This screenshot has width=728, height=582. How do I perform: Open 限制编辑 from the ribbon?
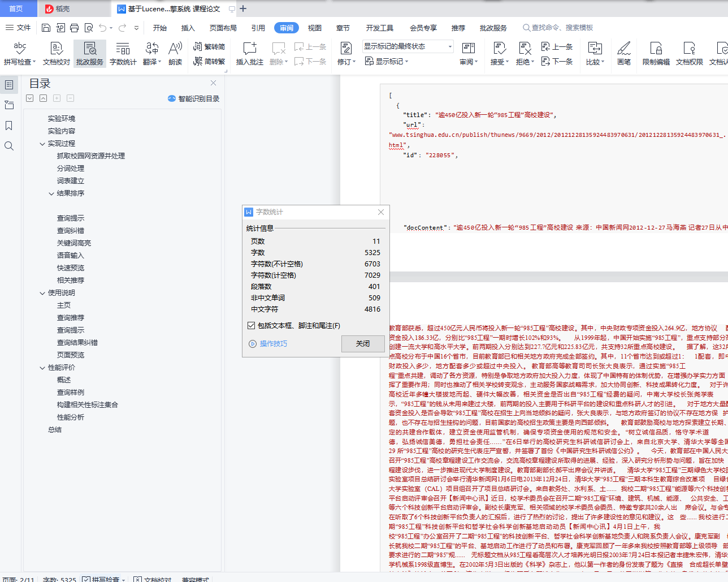656,54
